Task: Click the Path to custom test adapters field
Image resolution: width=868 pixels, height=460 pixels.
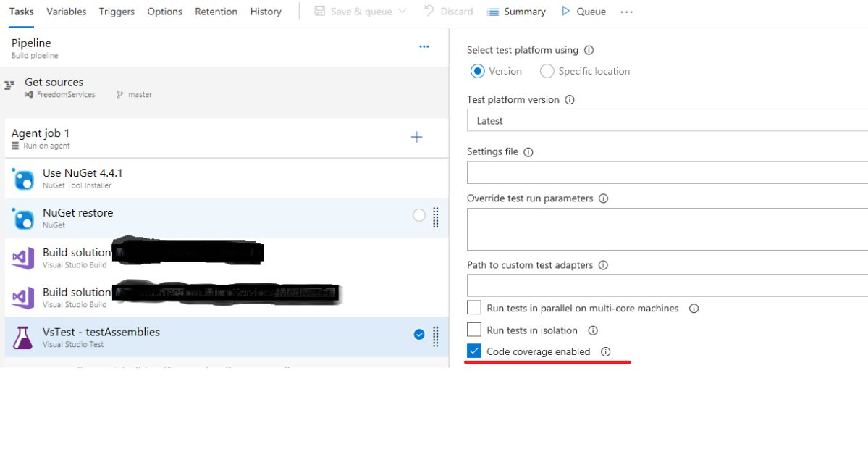Action: [x=667, y=285]
